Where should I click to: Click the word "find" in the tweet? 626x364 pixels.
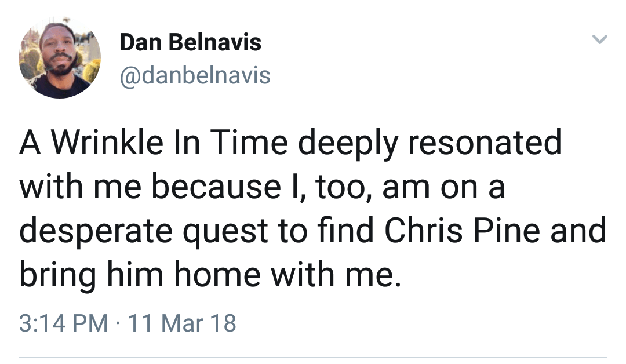coord(348,230)
